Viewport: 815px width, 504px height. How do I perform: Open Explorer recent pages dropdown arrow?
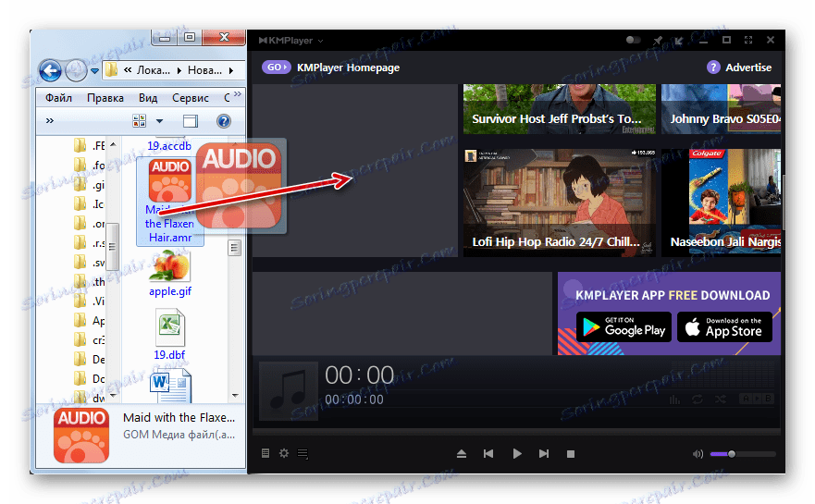pyautogui.click(x=94, y=70)
